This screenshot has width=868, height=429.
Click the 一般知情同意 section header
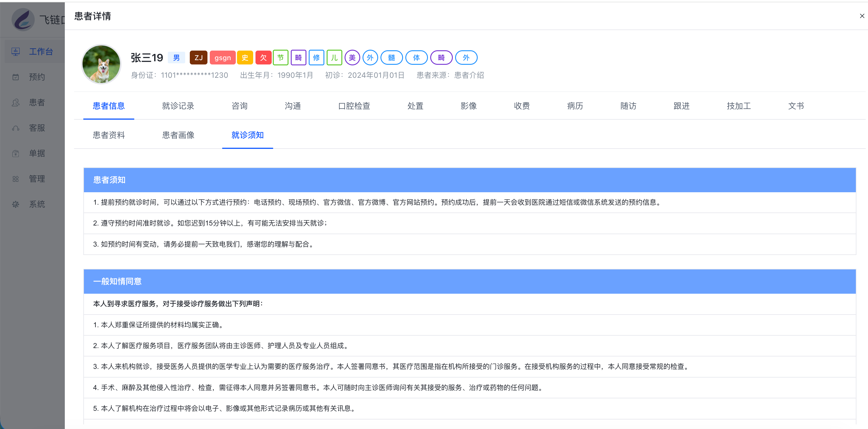tap(470, 281)
